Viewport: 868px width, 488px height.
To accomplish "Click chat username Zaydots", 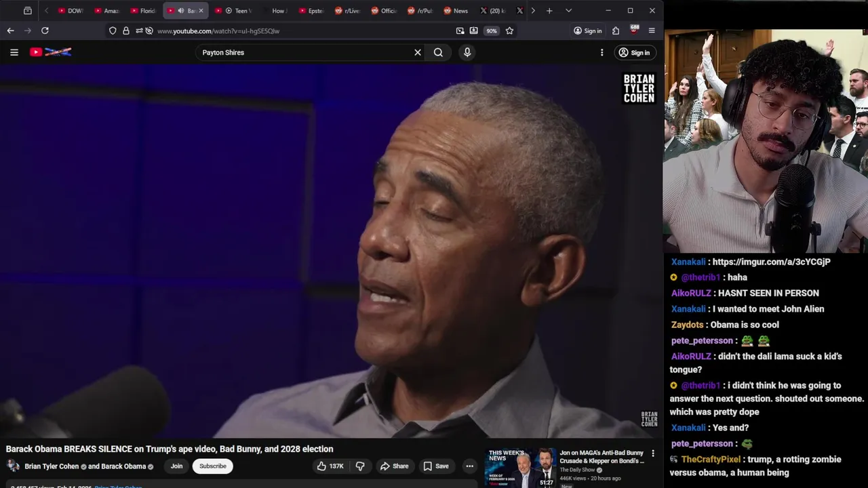I will click(x=688, y=325).
